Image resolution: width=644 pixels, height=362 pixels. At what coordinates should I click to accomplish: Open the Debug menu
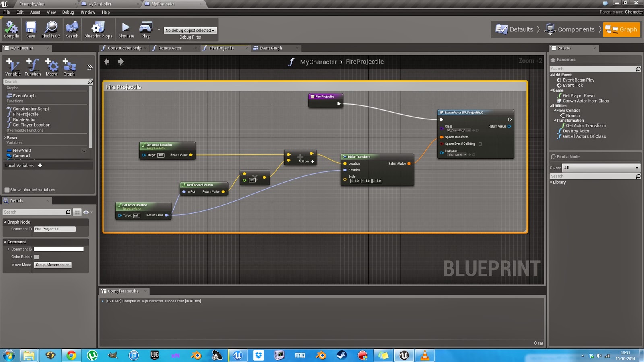pyautogui.click(x=68, y=12)
